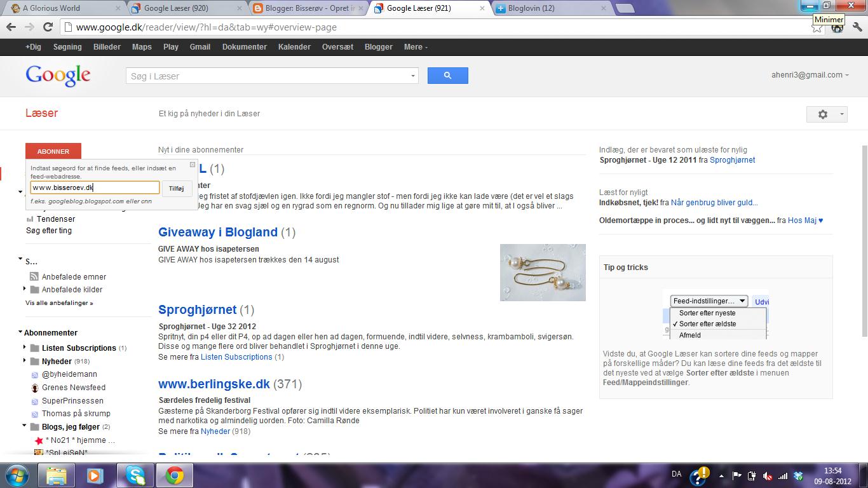Open Windows Media Player from the taskbar
This screenshot has height=488, width=868.
point(95,475)
